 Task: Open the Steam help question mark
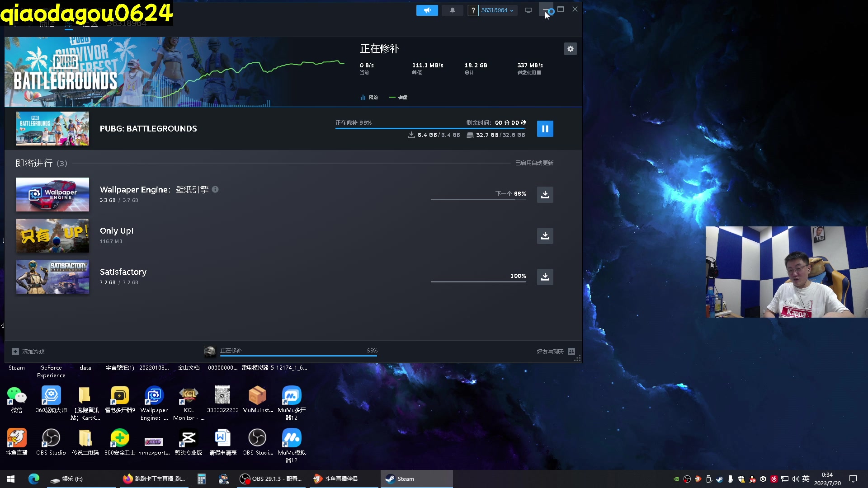click(x=473, y=10)
